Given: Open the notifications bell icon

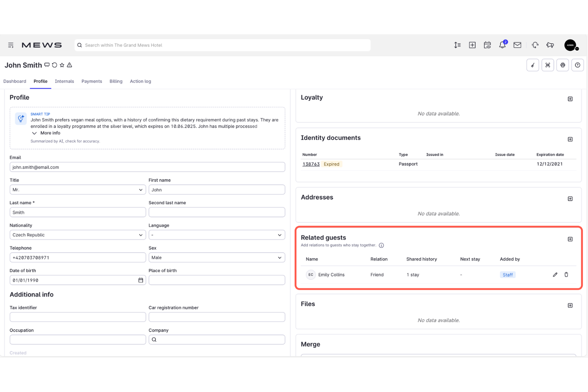Looking at the screenshot, I should pos(502,45).
